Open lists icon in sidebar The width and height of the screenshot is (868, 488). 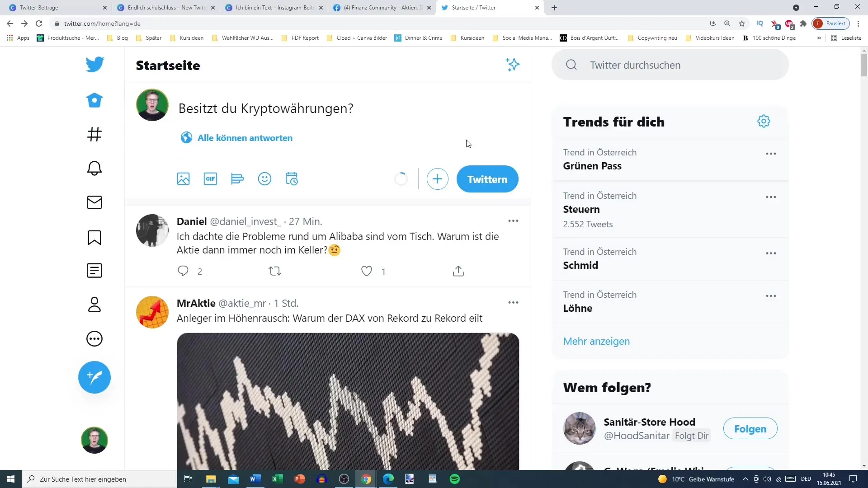[x=94, y=271]
